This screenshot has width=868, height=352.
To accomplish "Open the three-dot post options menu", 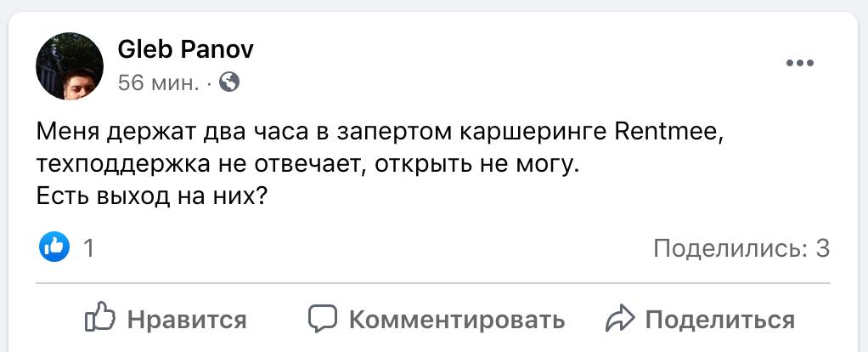I will point(799,64).
